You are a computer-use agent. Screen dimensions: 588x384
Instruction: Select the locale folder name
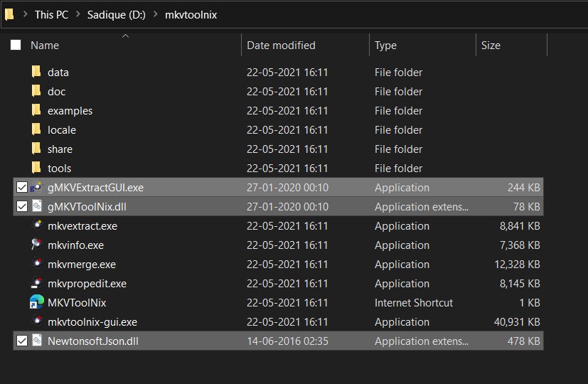(x=62, y=130)
